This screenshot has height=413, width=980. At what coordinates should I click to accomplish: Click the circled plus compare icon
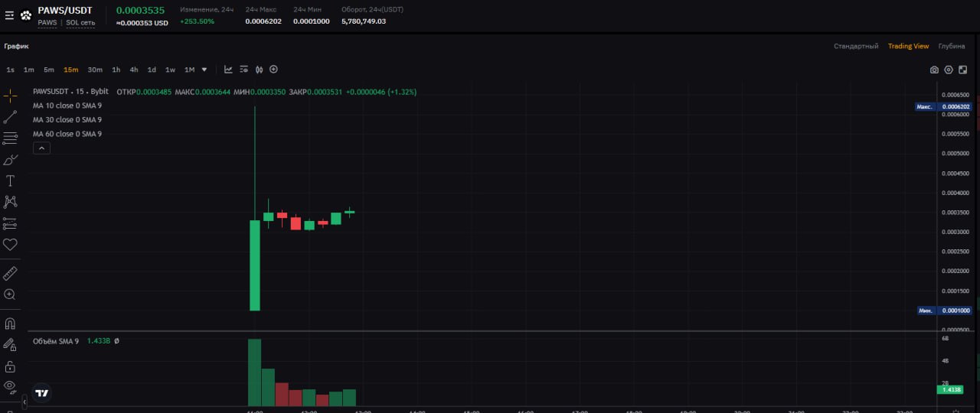(273, 70)
